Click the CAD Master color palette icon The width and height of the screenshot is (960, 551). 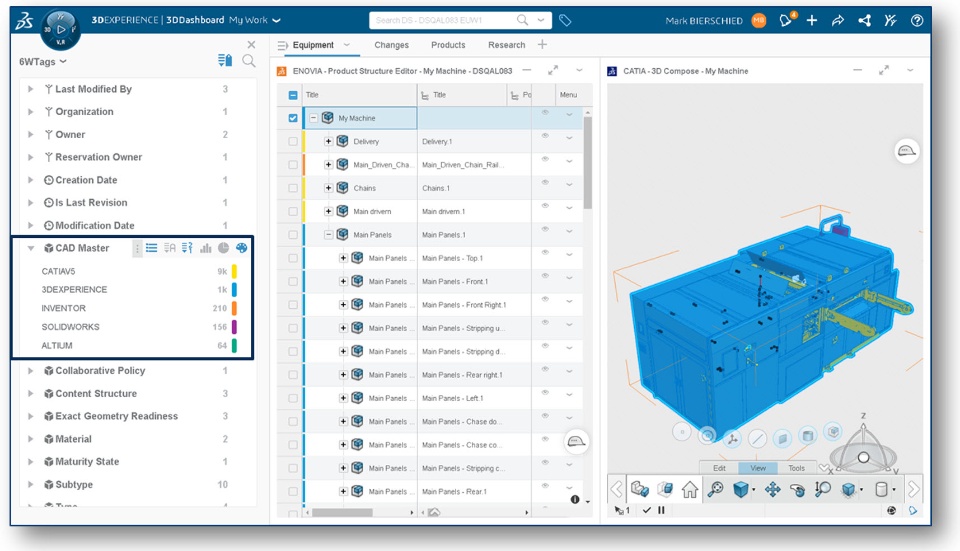[242, 248]
